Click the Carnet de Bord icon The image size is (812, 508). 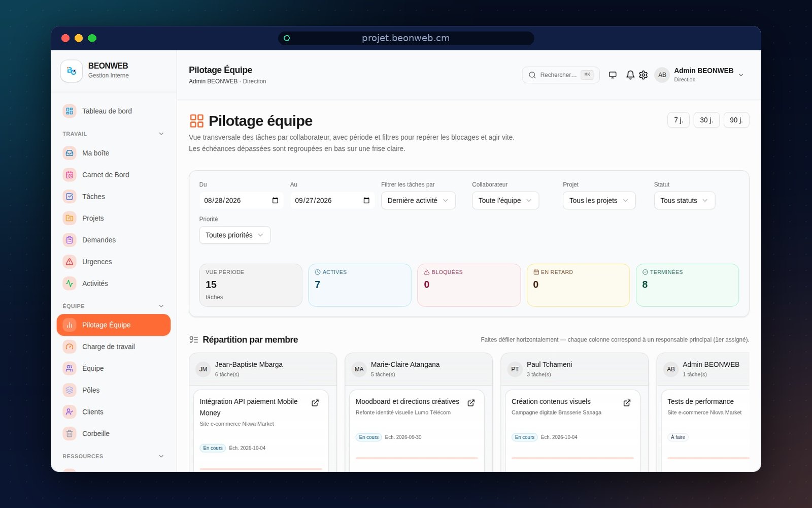click(x=70, y=175)
